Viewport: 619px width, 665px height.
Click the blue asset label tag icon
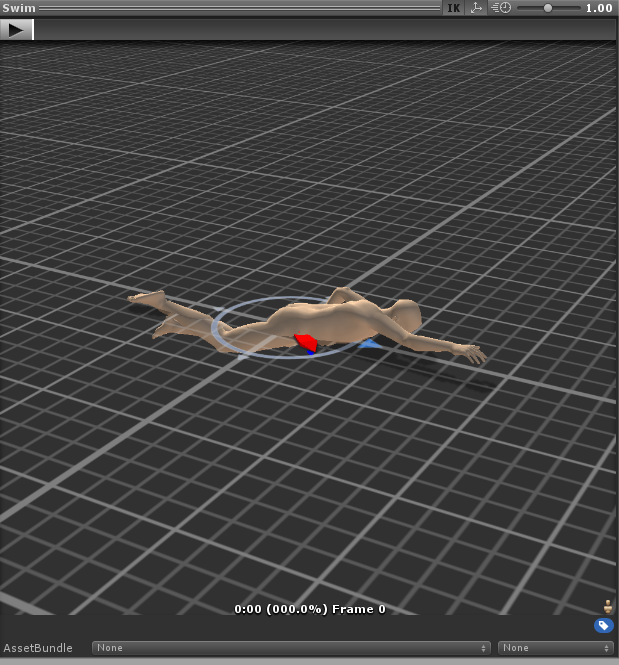point(604,626)
